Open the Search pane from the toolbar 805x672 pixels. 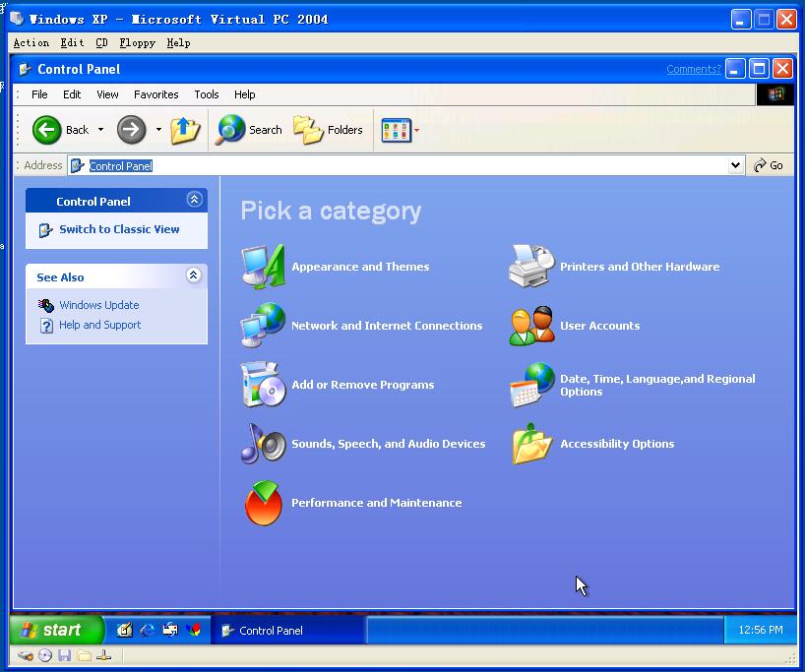click(x=248, y=130)
